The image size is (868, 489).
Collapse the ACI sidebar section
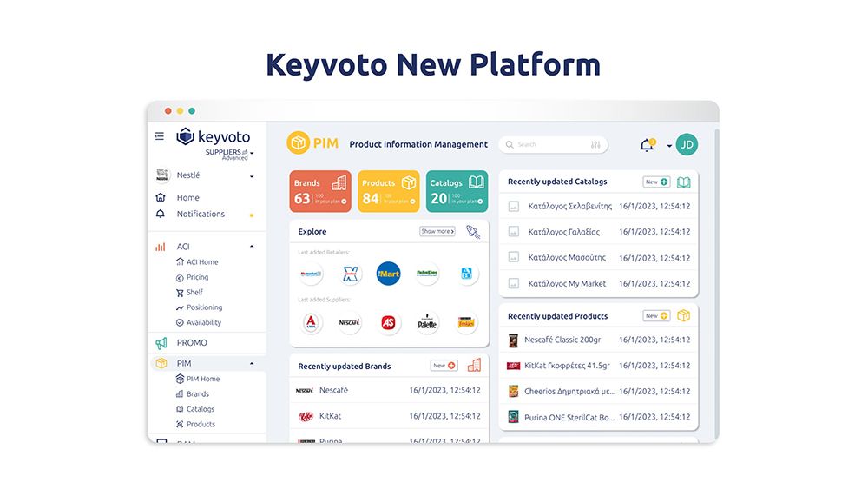[252, 247]
